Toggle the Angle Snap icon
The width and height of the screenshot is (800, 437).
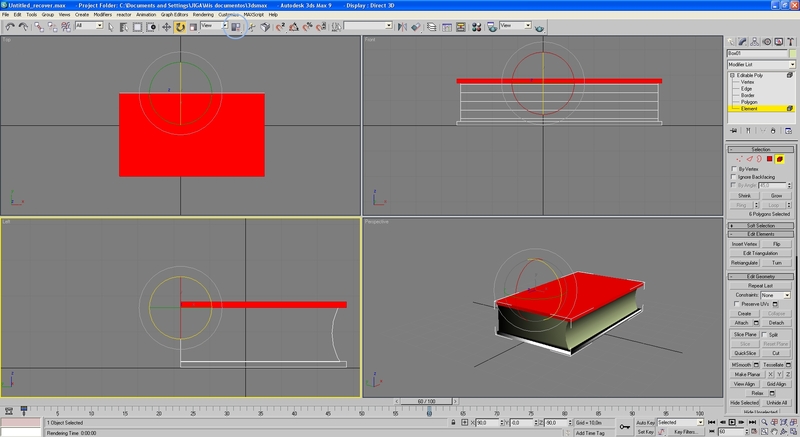[294, 27]
